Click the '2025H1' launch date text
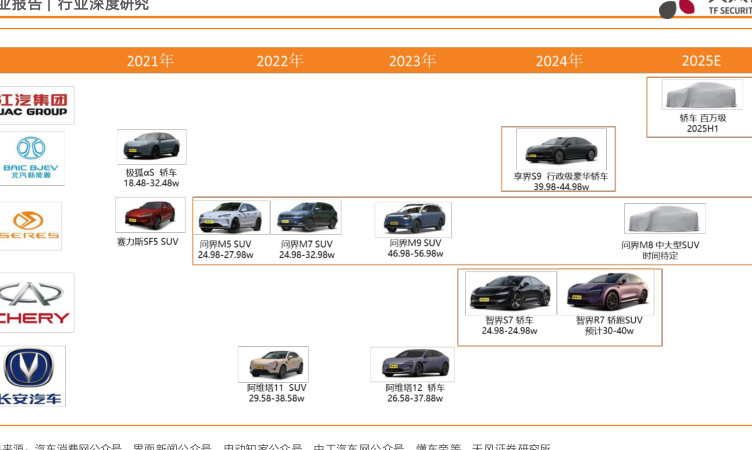The image size is (752, 450). 703,129
